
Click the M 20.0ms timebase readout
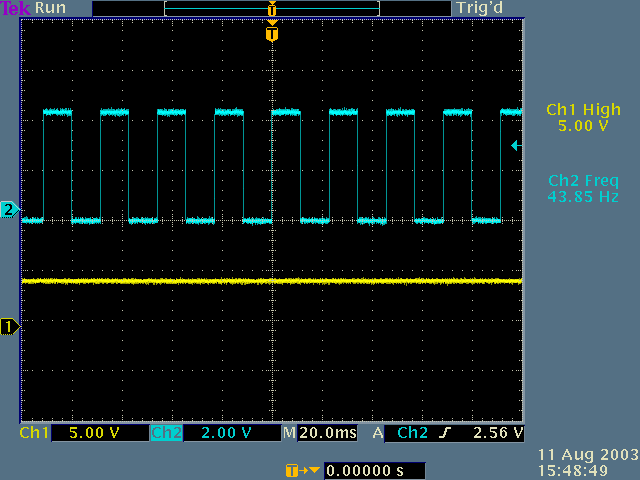[320, 433]
